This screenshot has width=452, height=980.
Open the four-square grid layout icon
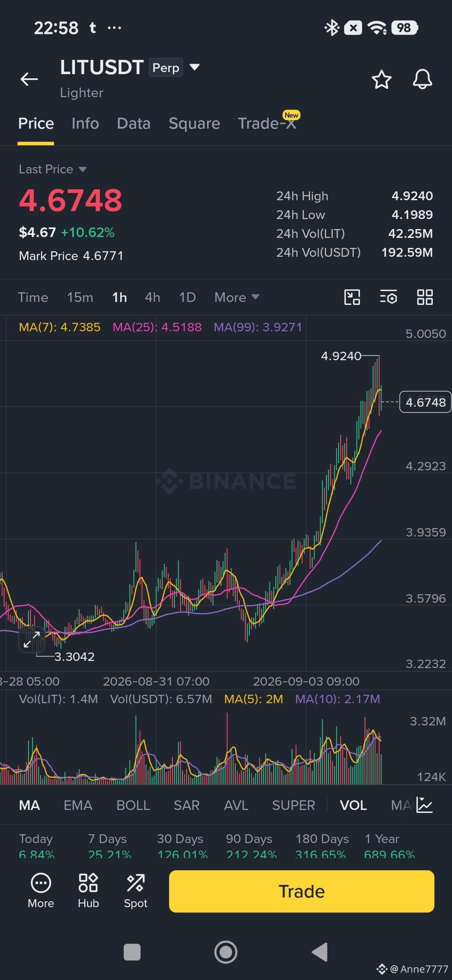425,297
